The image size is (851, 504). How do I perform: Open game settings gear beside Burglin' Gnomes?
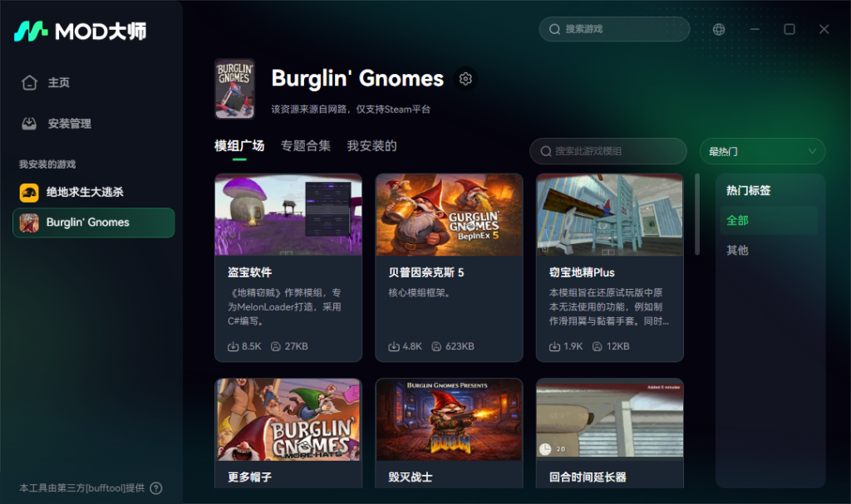point(465,79)
